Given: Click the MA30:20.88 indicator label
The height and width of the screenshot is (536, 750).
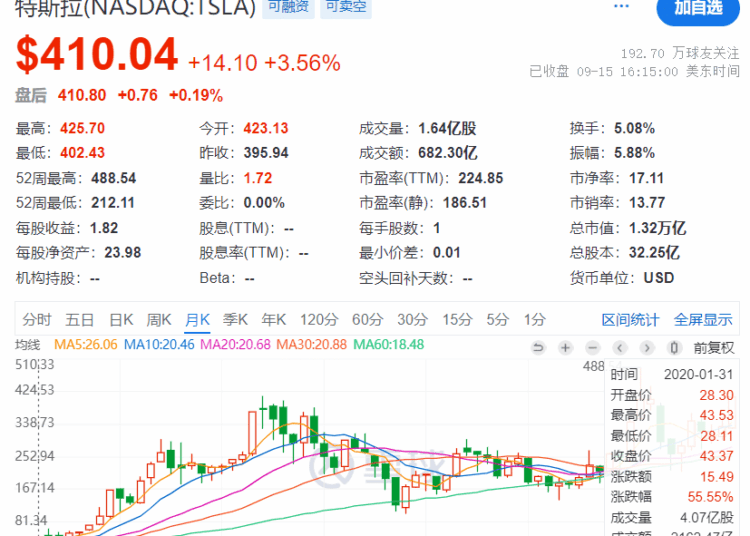Looking at the screenshot, I should (311, 344).
